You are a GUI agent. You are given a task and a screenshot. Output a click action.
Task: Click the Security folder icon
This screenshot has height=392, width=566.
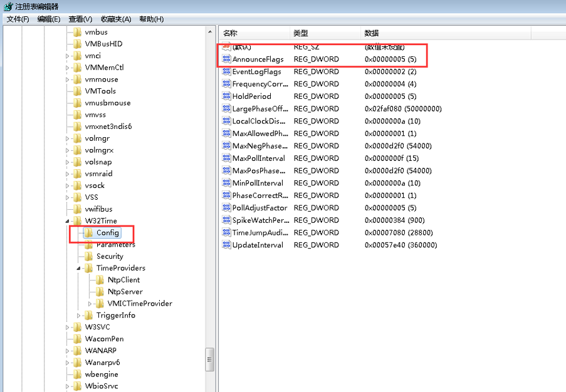coord(88,256)
